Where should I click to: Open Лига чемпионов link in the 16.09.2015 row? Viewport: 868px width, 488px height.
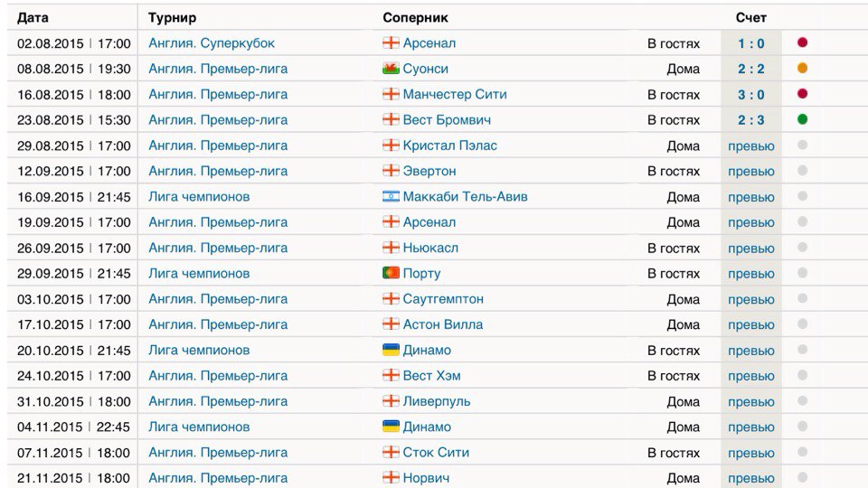tap(199, 197)
